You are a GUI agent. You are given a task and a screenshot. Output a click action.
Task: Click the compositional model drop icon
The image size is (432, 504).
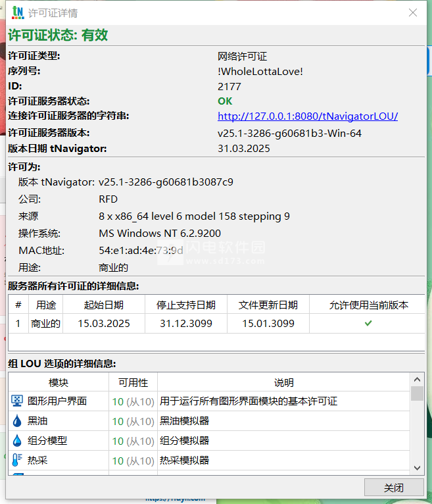click(17, 440)
